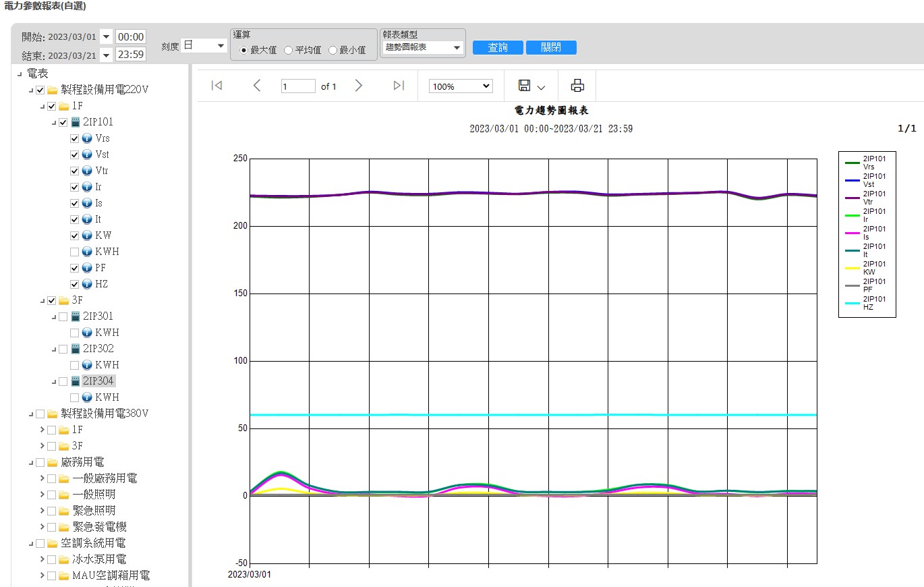Click folder icon of 廠務用電
This screenshot has height=587, width=924.
52,462
